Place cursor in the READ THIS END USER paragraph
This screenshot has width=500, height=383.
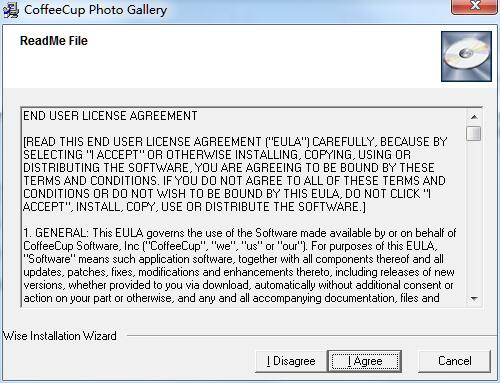(235, 174)
